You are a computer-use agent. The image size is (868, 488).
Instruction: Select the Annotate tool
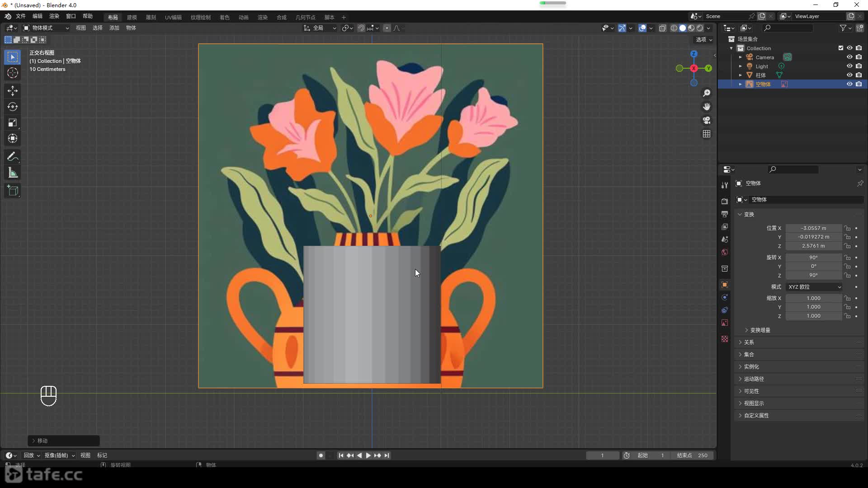click(13, 157)
